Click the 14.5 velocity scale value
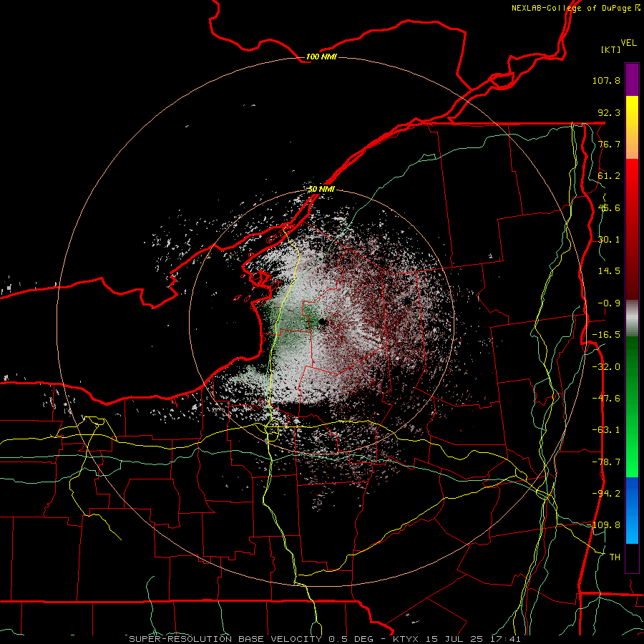Viewport: 644px width, 644px height. point(609,271)
